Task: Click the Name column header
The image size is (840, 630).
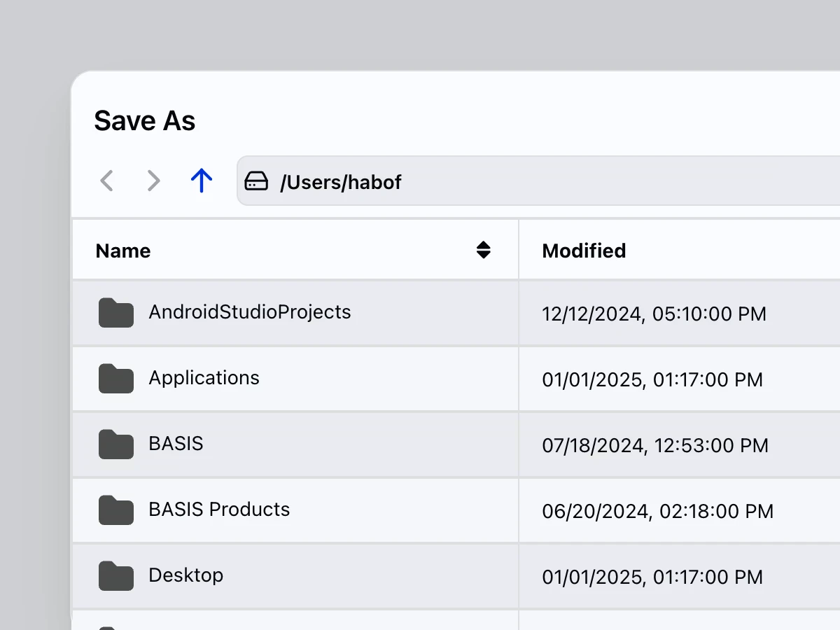Action: pyautogui.click(x=122, y=250)
